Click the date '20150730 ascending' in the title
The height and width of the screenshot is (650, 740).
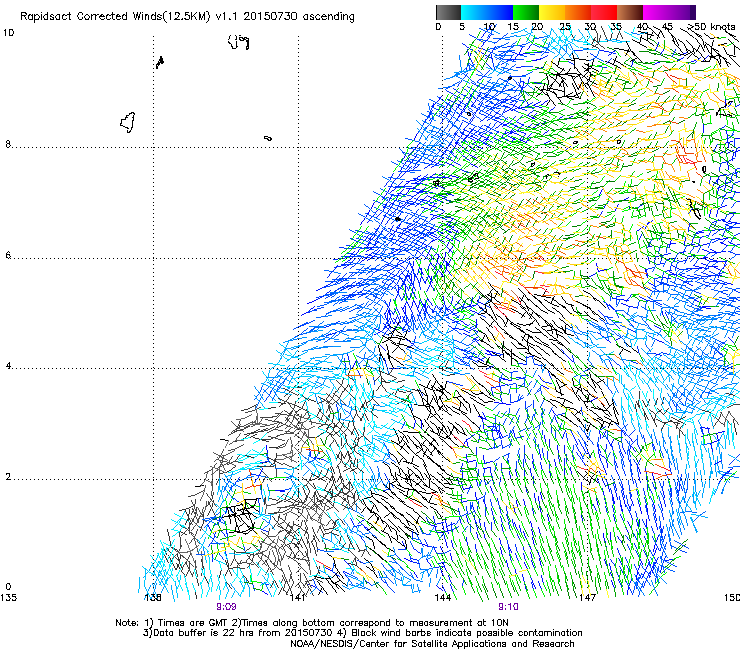click(299, 17)
